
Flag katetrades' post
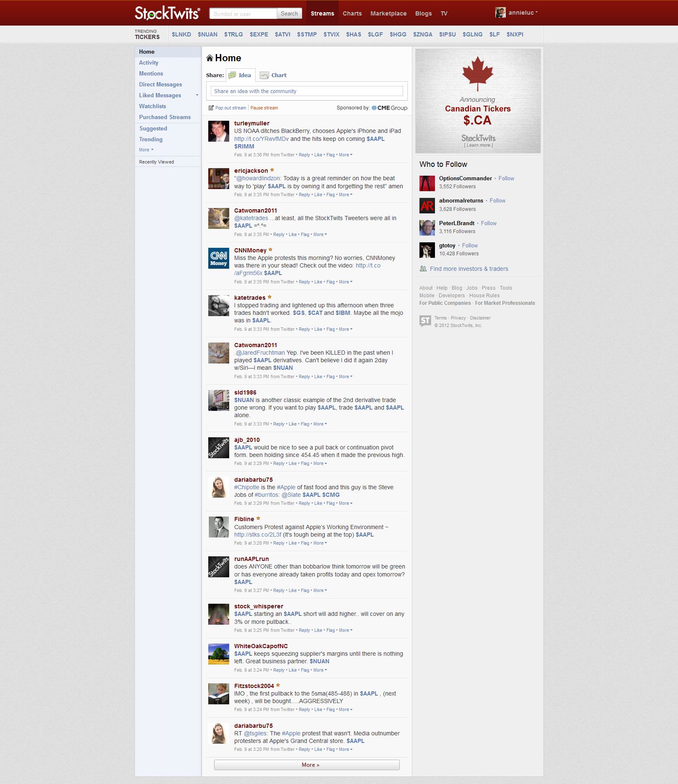click(x=331, y=330)
